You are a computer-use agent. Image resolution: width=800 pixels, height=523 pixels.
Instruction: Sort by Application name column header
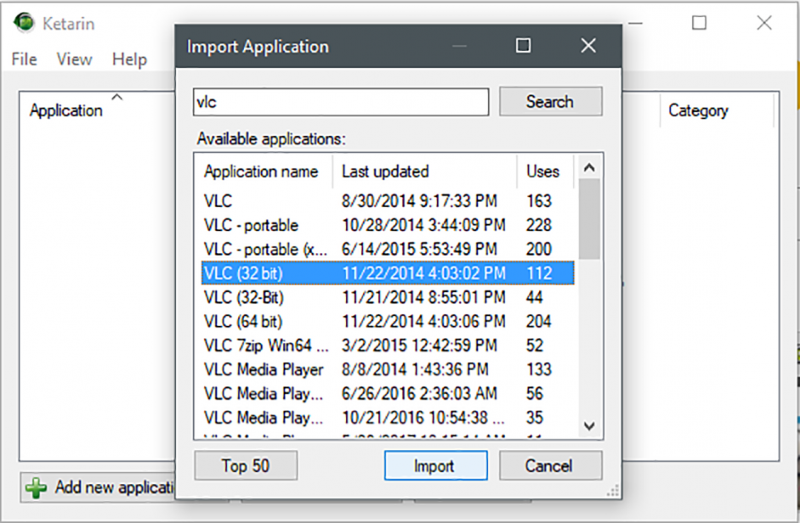(x=261, y=171)
